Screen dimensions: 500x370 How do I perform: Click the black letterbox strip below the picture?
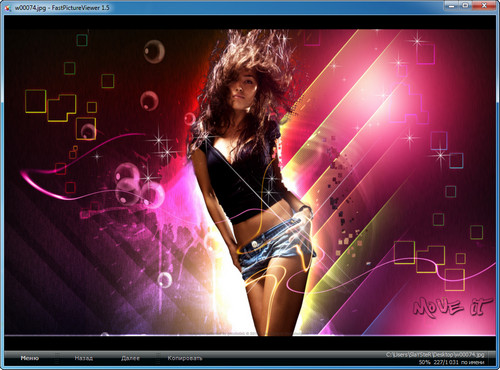point(250,343)
